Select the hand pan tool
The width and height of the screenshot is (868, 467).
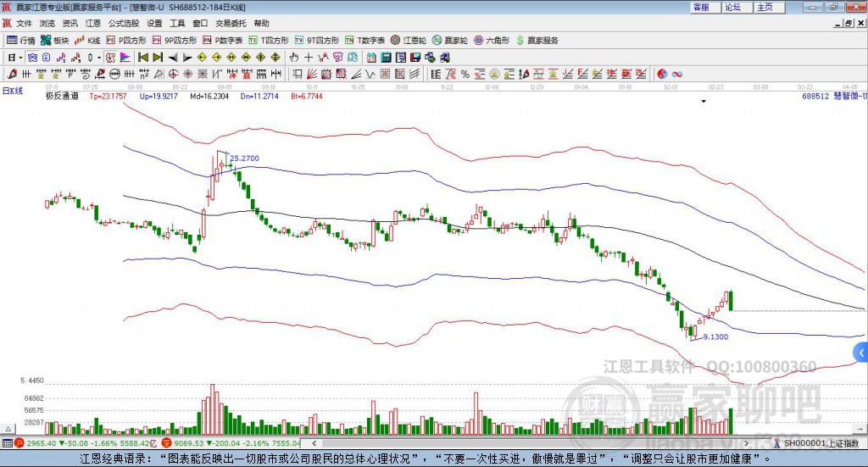click(x=294, y=58)
